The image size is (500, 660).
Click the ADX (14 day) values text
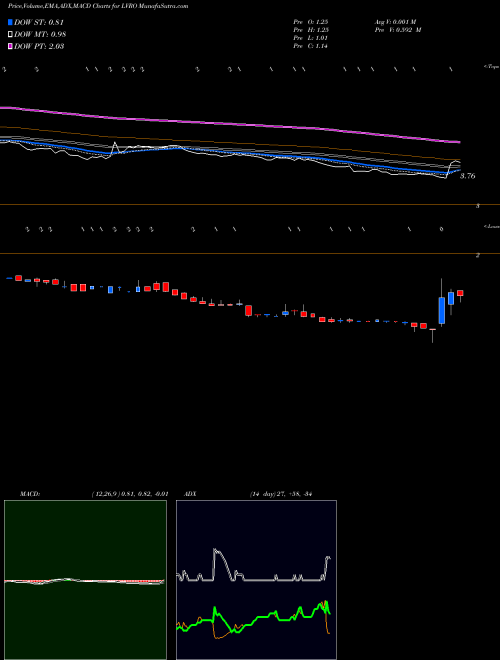pyautogui.click(x=280, y=494)
